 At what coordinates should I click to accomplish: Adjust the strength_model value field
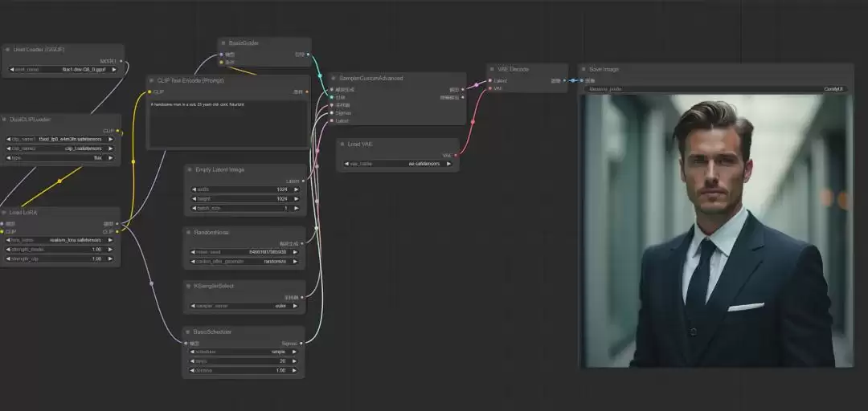pos(60,250)
